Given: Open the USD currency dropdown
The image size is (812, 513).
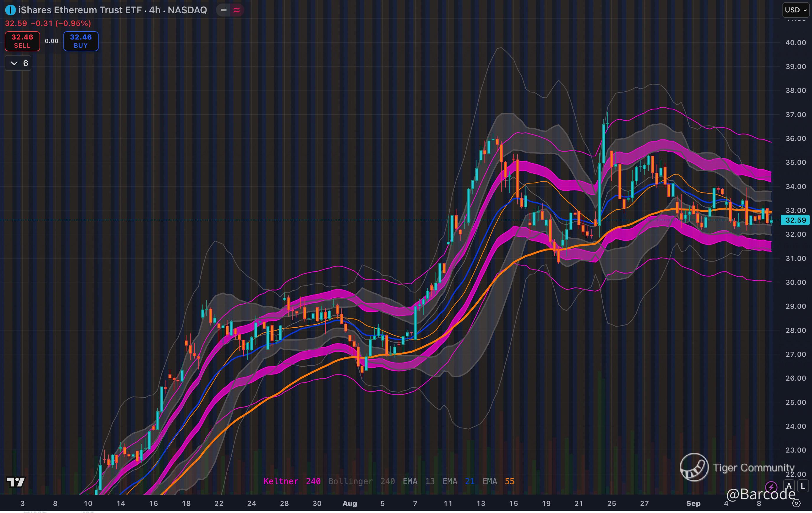Looking at the screenshot, I should pos(796,10).
